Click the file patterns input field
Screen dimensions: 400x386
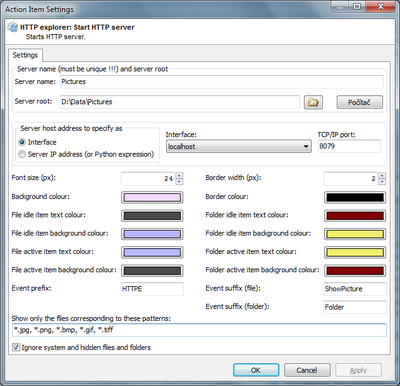coord(199,330)
